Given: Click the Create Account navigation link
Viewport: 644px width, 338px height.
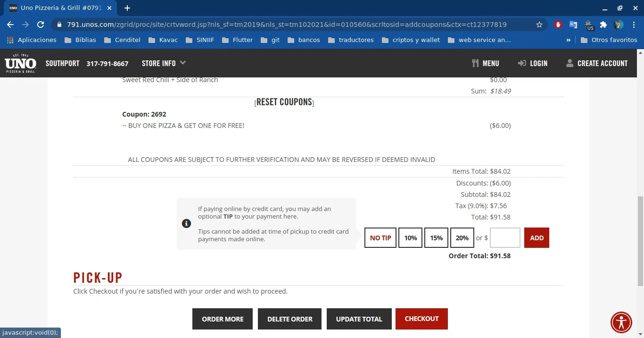Looking at the screenshot, I should [597, 63].
